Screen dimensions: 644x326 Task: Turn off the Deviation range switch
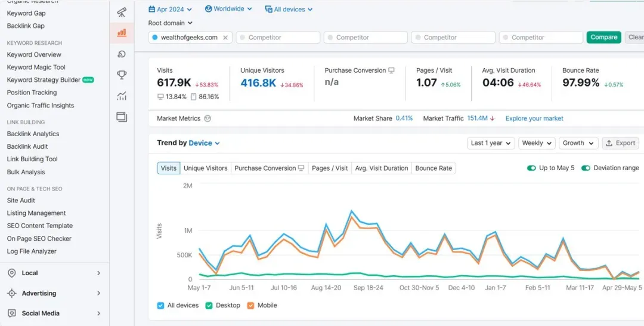[586, 168]
